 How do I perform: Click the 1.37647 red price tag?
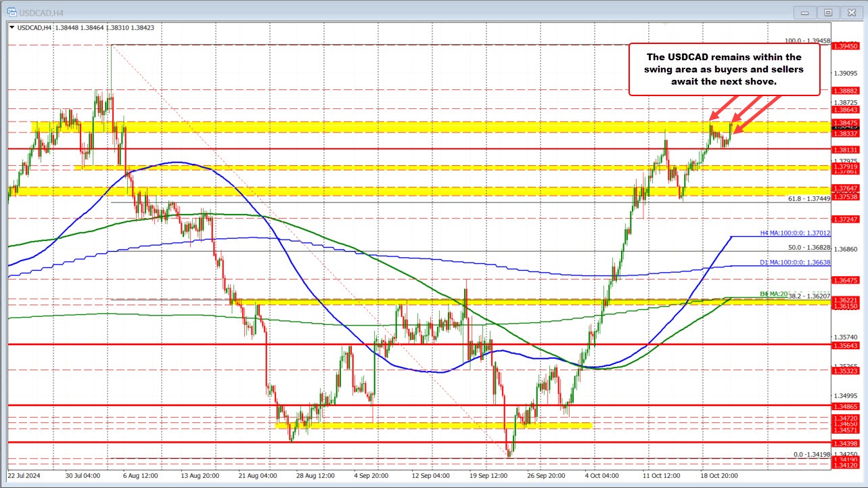click(846, 187)
